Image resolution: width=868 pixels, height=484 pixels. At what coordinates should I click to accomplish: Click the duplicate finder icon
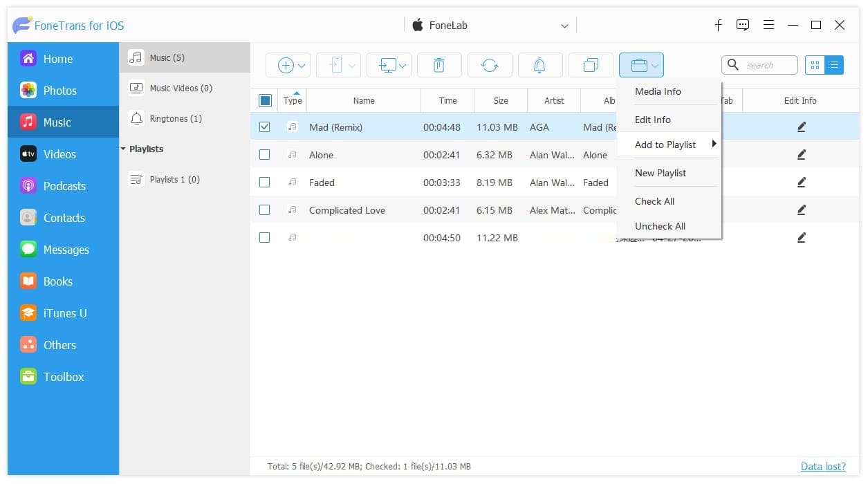coord(591,65)
